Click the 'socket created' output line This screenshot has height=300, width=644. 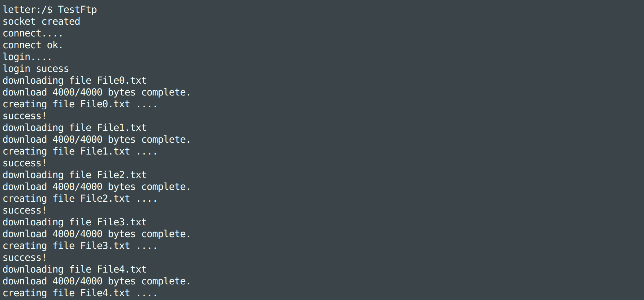pyautogui.click(x=41, y=22)
